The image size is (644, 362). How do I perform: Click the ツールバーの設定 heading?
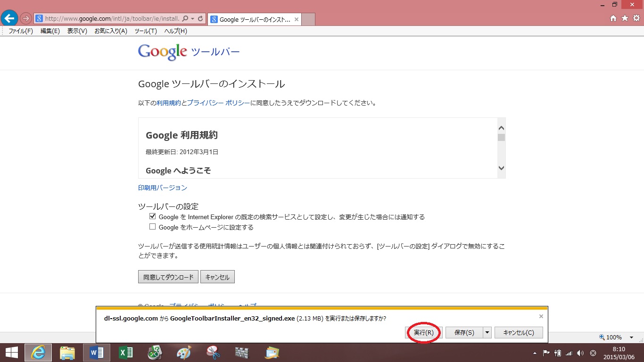click(x=168, y=206)
